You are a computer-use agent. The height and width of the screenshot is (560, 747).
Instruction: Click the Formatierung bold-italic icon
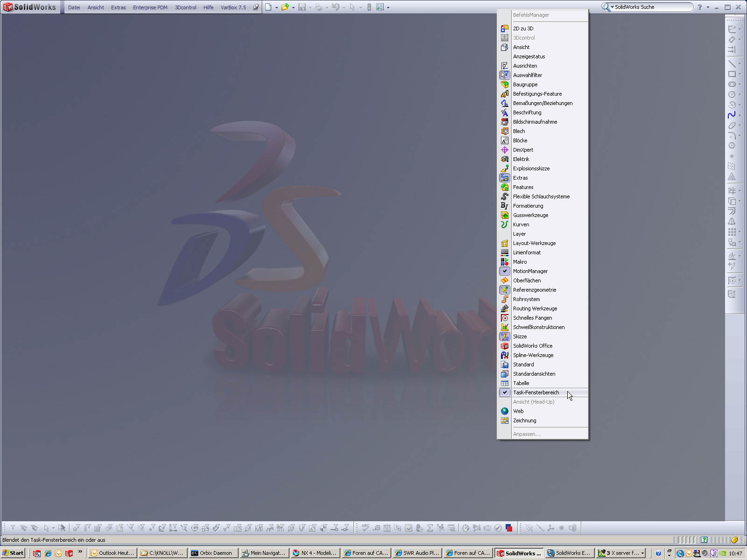coord(505,206)
